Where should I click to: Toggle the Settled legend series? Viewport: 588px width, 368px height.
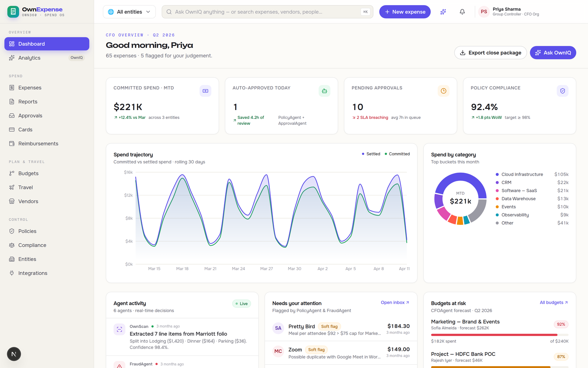371,154
